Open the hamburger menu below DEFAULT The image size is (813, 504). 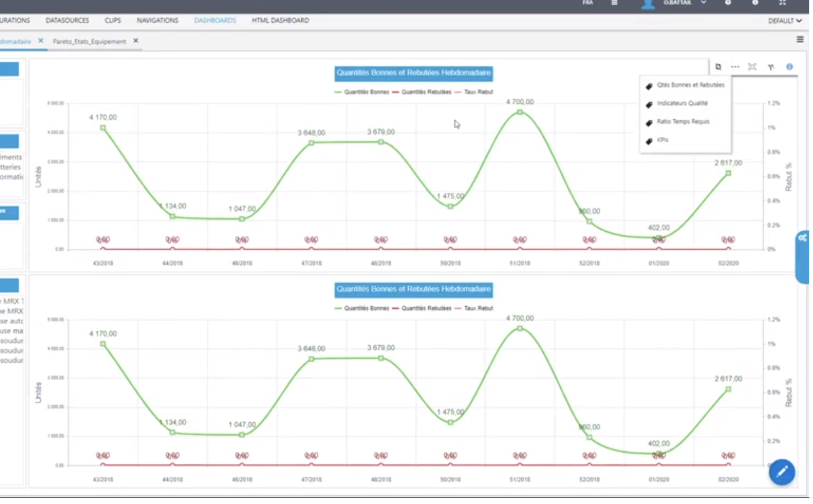800,39
